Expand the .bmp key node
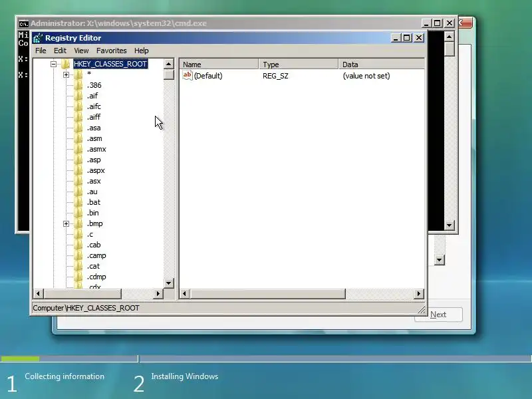The image size is (532, 399). coord(66,223)
